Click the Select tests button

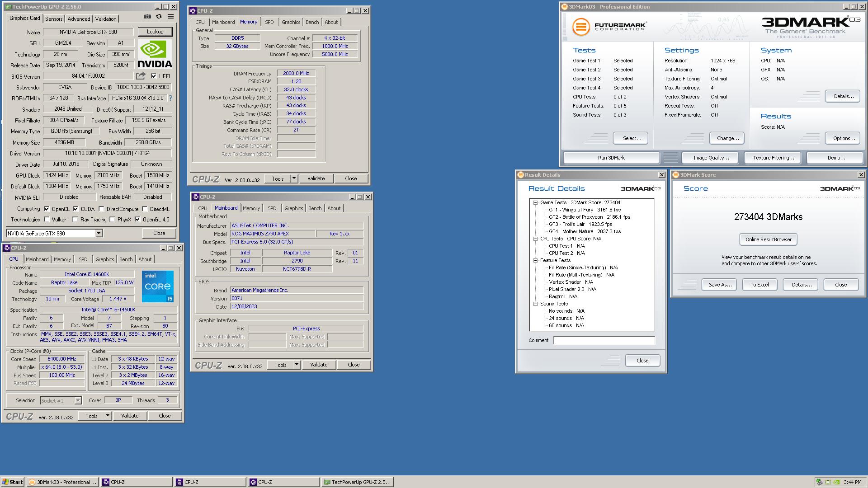click(x=632, y=138)
